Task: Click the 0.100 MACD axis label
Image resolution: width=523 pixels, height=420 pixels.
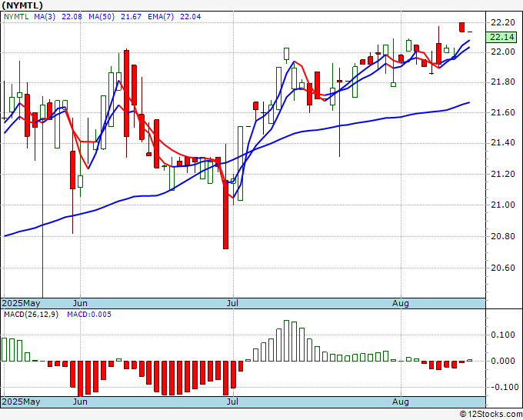Action: pyautogui.click(x=503, y=335)
